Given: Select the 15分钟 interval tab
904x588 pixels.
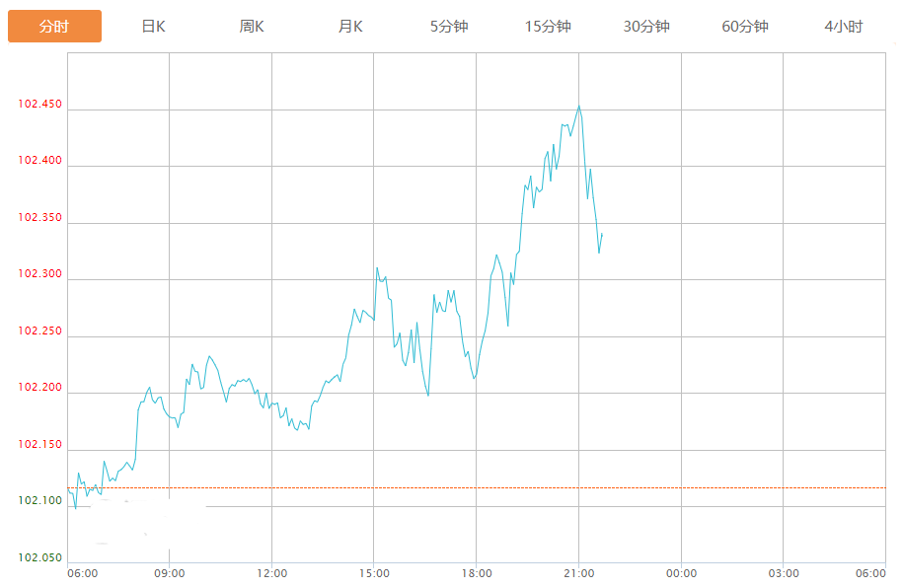Looking at the screenshot, I should 548,27.
